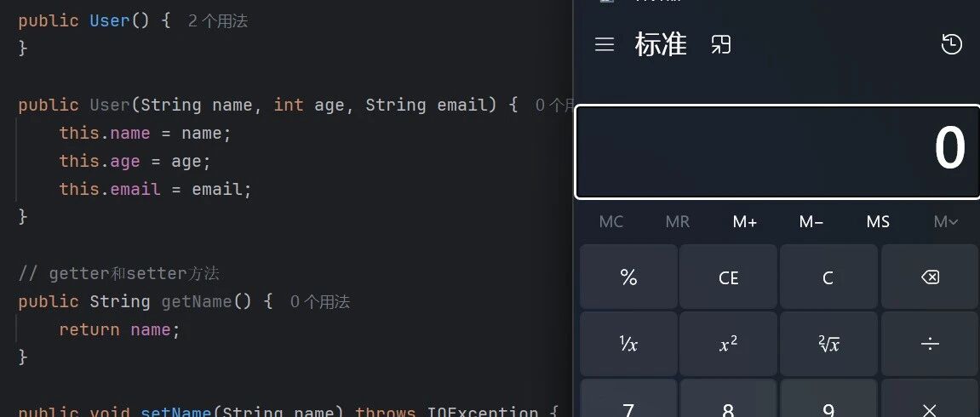Click the '2 个用法' usages hint
This screenshot has width=980, height=417.
[x=217, y=21]
